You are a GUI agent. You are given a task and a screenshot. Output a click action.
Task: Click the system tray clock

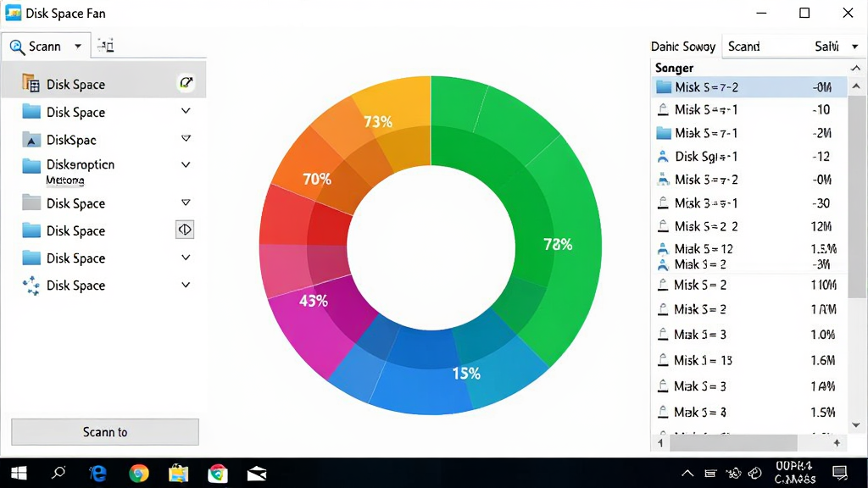tap(794, 473)
